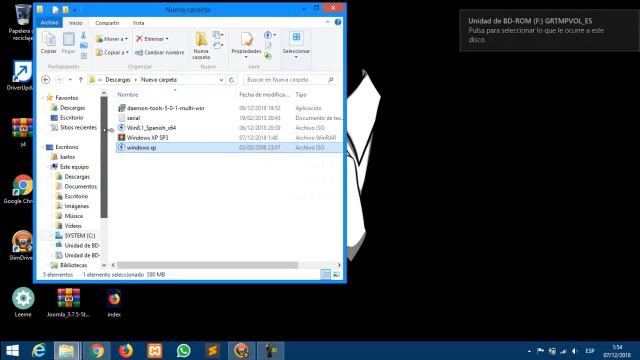Screen dimensions: 640x360
Task: Switch to details view icon in status bar
Action: pos(325,275)
